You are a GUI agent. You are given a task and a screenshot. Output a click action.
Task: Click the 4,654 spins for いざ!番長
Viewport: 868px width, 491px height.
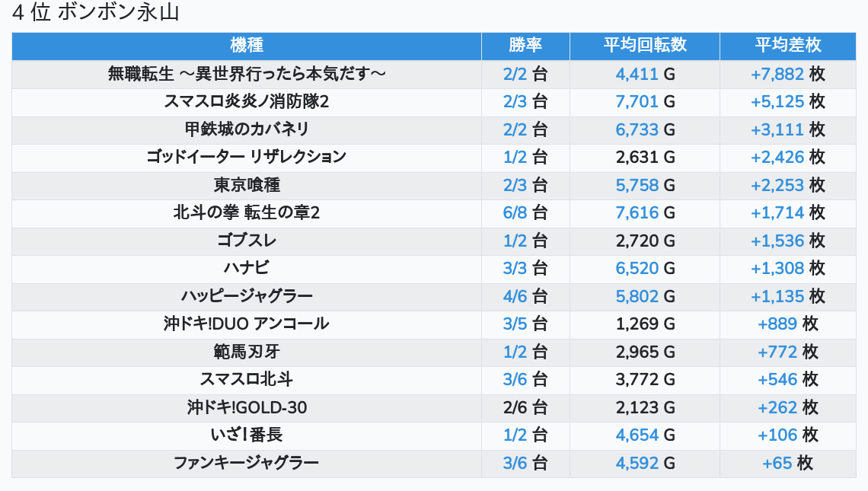point(637,435)
